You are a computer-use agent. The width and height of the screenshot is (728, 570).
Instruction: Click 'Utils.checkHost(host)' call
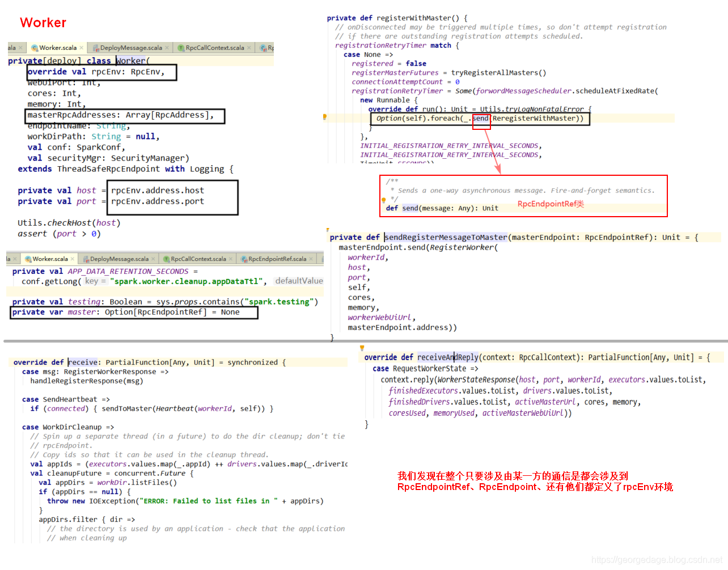69,223
